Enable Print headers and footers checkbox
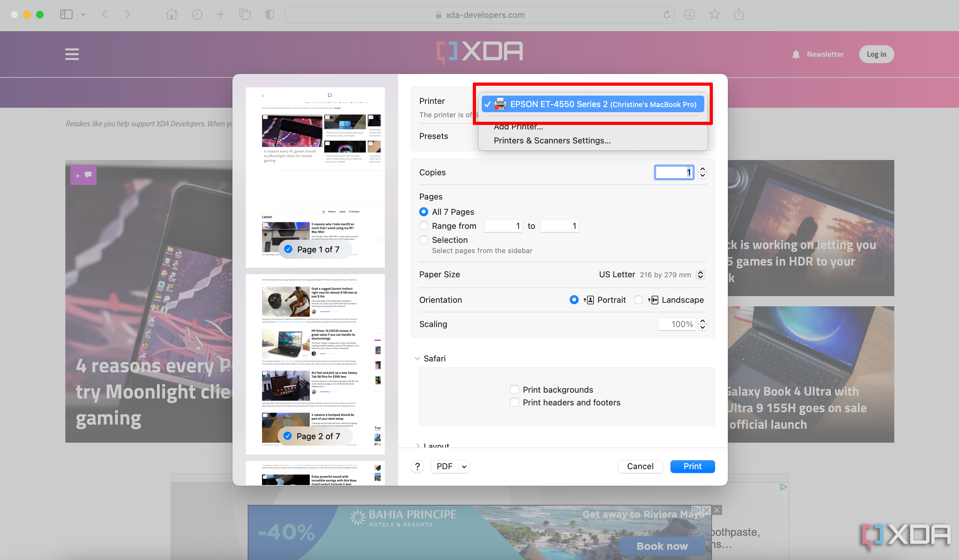This screenshot has height=560, width=959. 514,403
